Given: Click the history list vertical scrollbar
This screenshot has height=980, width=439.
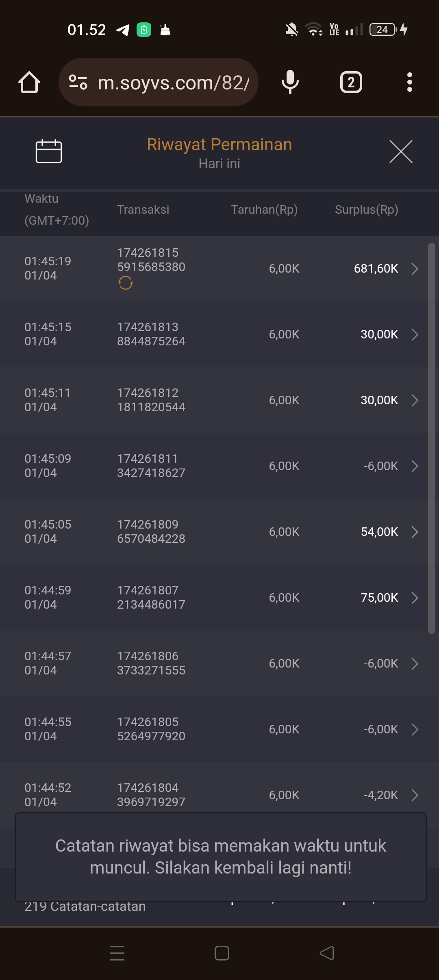Looking at the screenshot, I should coord(431,438).
